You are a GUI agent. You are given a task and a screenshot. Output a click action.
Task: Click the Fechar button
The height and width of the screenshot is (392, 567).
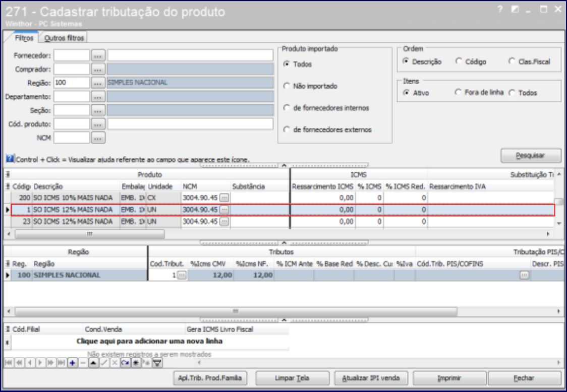point(524,378)
